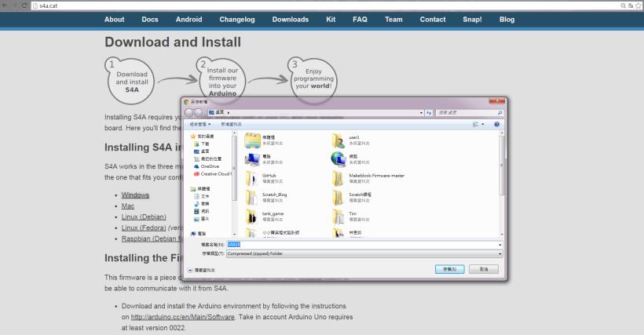Open the view options dropdown arrow
The image size is (644, 335).
pyautogui.click(x=483, y=124)
